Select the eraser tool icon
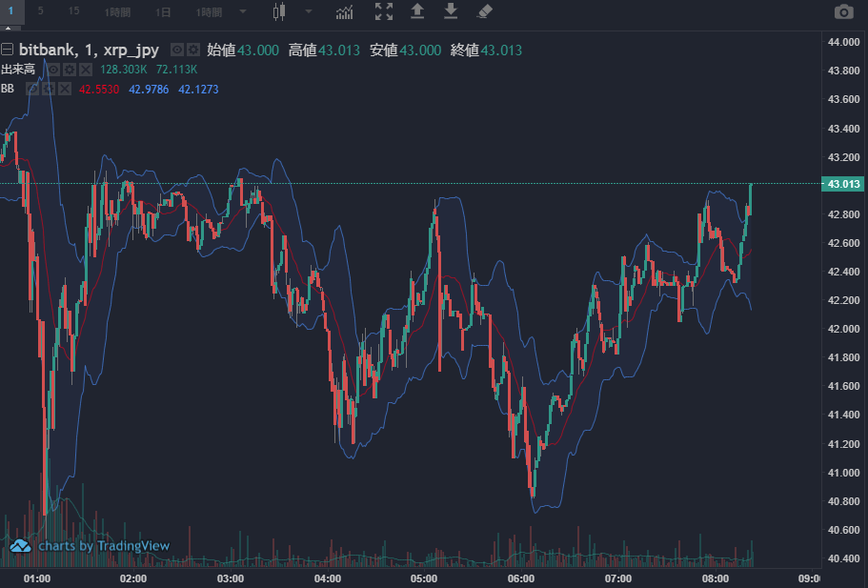The width and height of the screenshot is (868, 588). (x=484, y=12)
